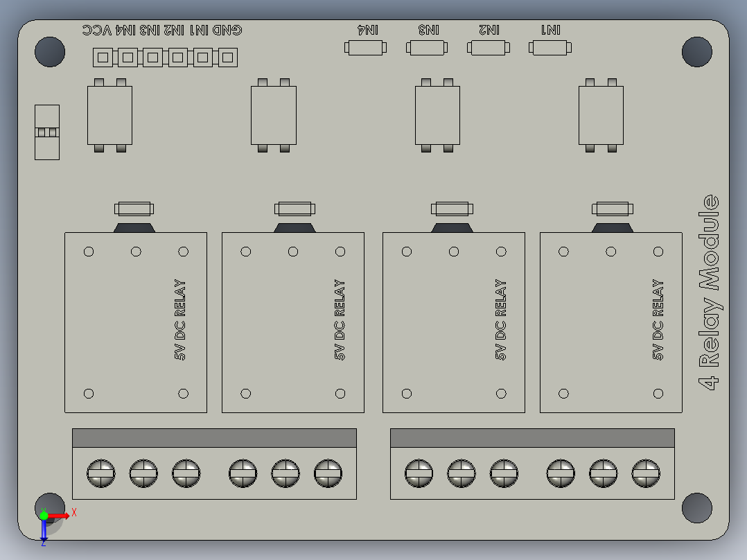
Task: Select the mirrored VCC label above the header
Action: coord(97,30)
